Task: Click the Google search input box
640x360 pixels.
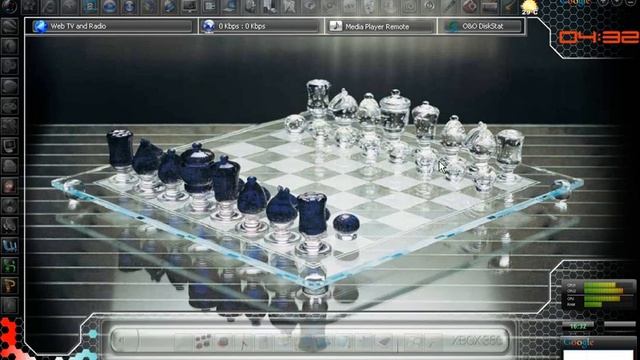Action: [x=598, y=355]
